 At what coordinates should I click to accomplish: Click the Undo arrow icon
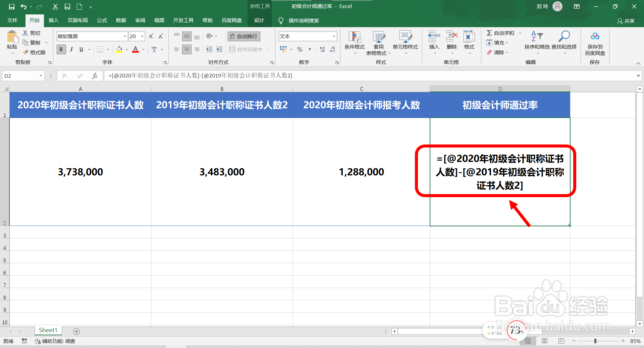click(x=23, y=6)
